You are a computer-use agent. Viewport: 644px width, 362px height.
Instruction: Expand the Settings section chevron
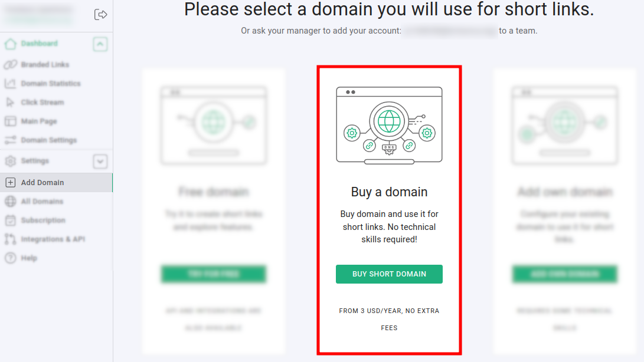[x=100, y=161]
